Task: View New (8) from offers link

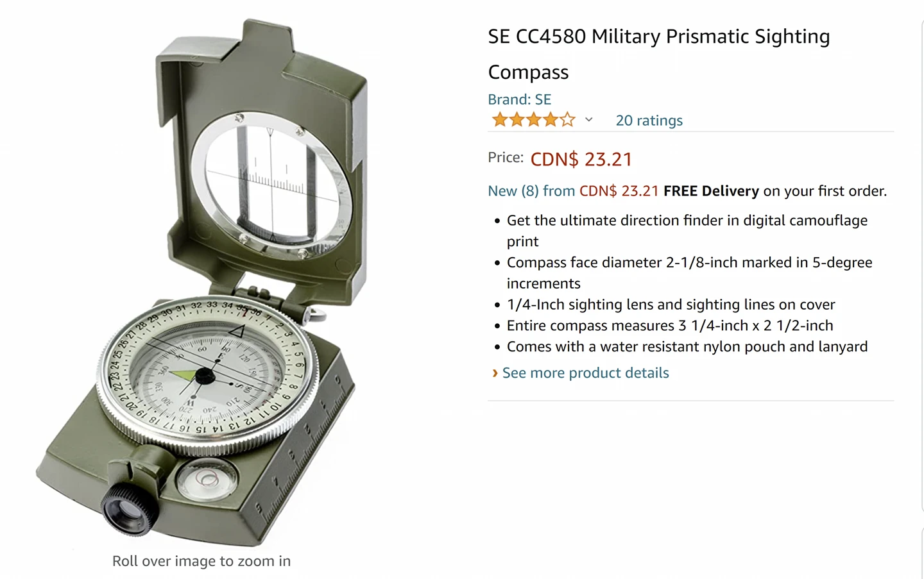Action: click(531, 191)
